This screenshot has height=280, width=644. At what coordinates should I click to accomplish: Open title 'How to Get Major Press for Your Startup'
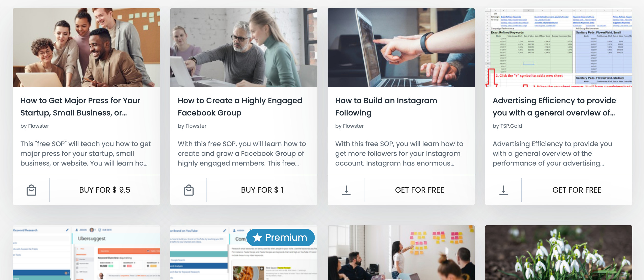pos(80,107)
